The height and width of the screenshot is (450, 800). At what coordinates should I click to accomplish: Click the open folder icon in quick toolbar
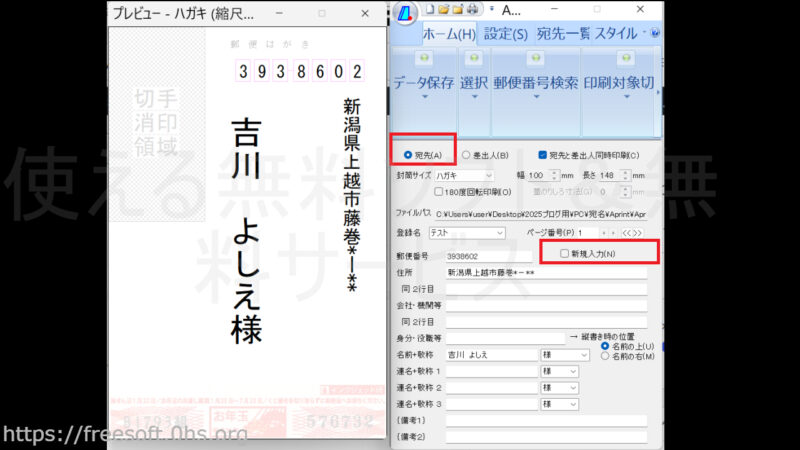pyautogui.click(x=442, y=9)
